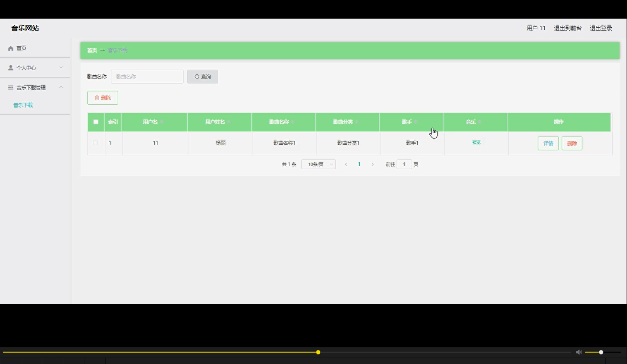Click the video progress bar handle
This screenshot has width=627, height=364.
pos(318,352)
